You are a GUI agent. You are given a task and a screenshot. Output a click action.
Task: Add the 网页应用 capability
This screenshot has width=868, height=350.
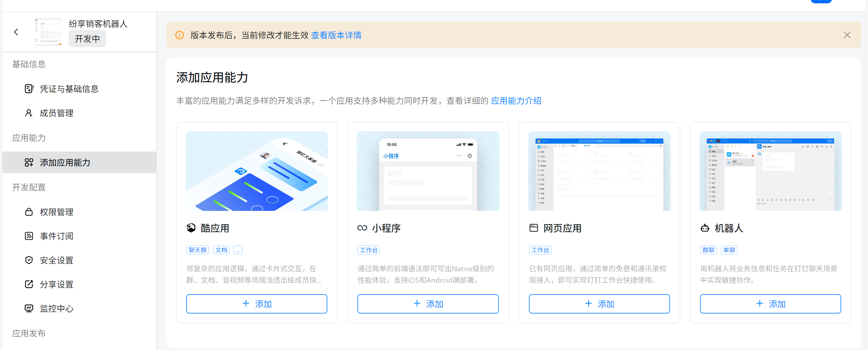(x=599, y=304)
